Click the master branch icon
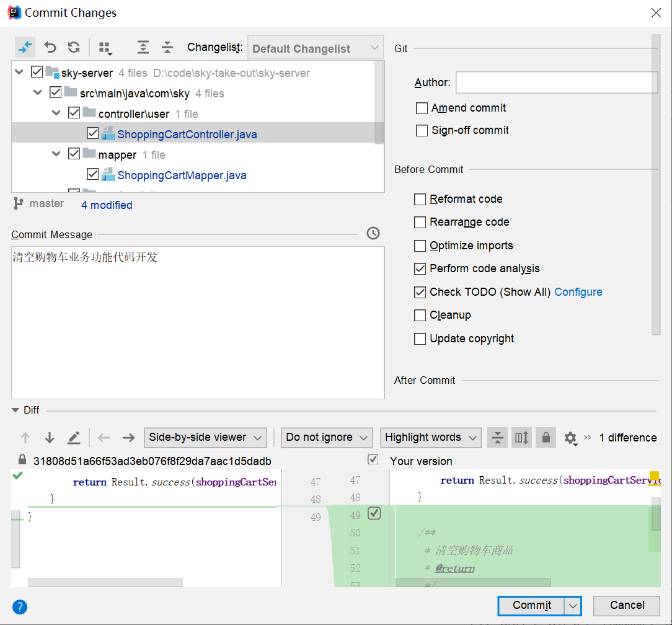 tap(18, 203)
